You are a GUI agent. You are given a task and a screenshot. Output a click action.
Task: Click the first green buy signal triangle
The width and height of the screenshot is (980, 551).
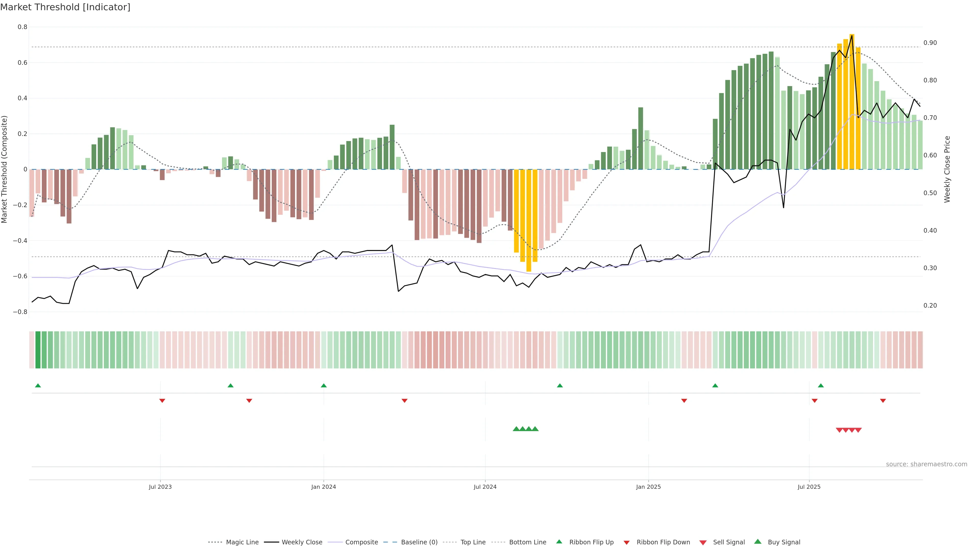[516, 429]
